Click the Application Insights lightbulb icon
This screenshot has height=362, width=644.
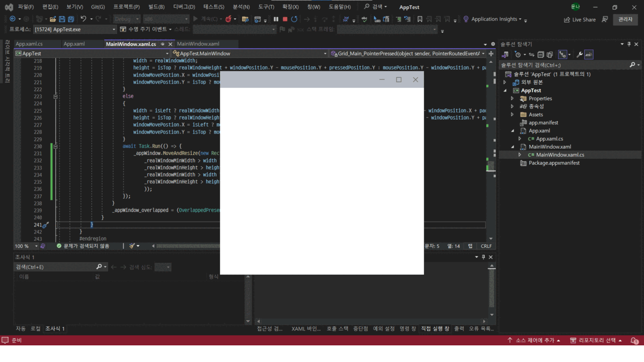pyautogui.click(x=466, y=19)
